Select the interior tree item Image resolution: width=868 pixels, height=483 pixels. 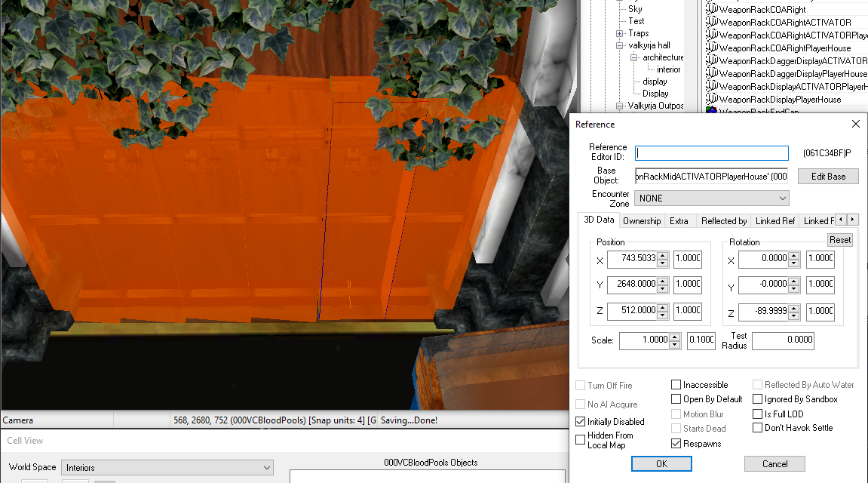[669, 69]
